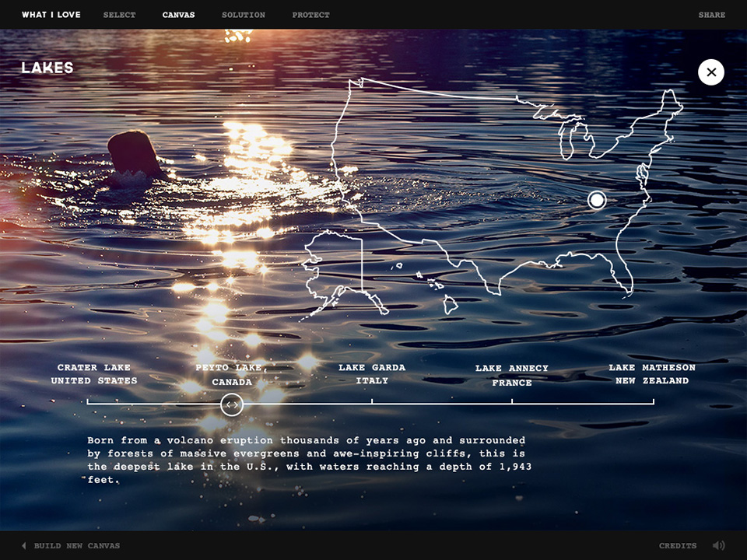This screenshot has width=747, height=560.
Task: Open the Protect section
Action: [x=310, y=15]
